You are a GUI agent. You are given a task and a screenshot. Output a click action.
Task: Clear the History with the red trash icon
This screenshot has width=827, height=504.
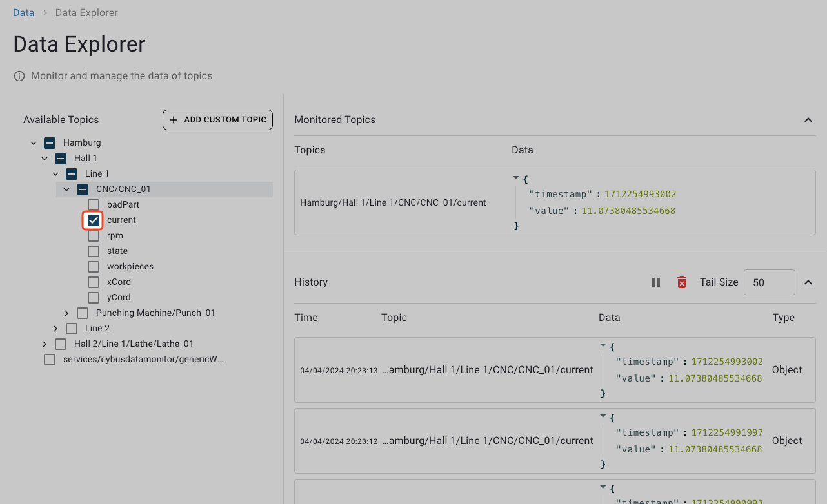pyautogui.click(x=682, y=282)
